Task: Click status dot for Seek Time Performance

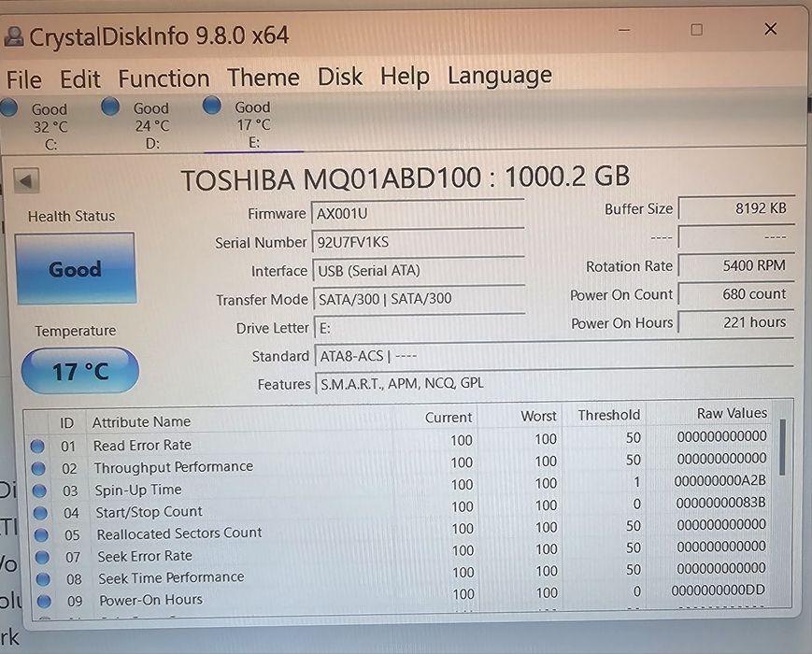Action: [x=44, y=579]
